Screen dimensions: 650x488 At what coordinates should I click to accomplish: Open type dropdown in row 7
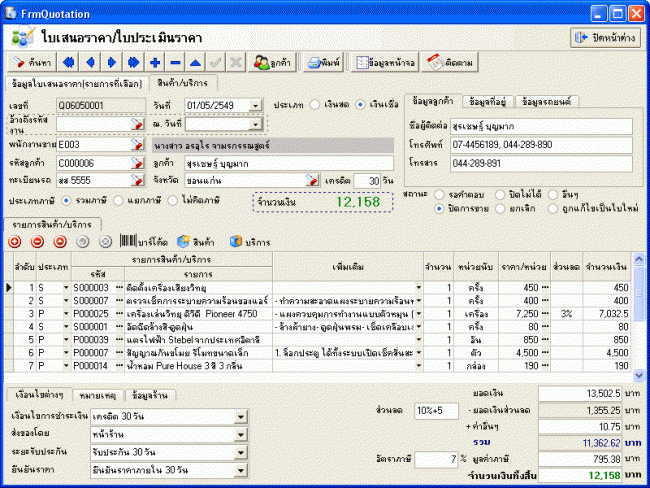[x=66, y=366]
